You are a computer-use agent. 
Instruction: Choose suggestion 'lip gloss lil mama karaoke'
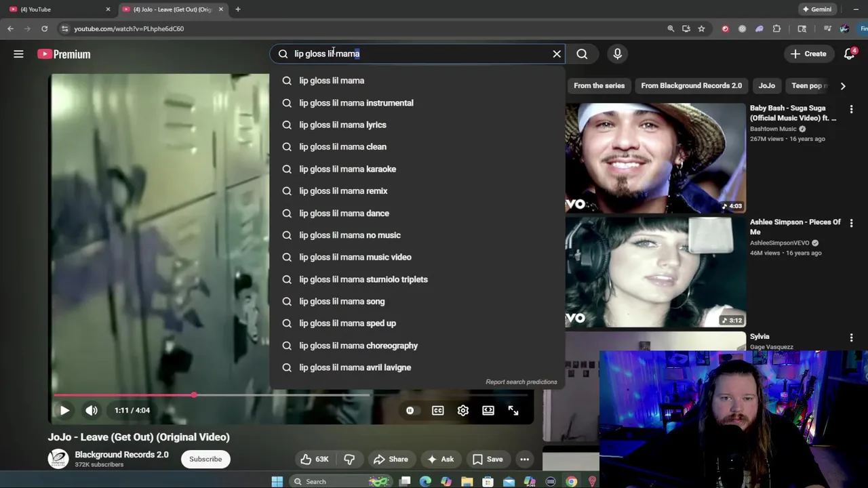[x=417, y=169]
